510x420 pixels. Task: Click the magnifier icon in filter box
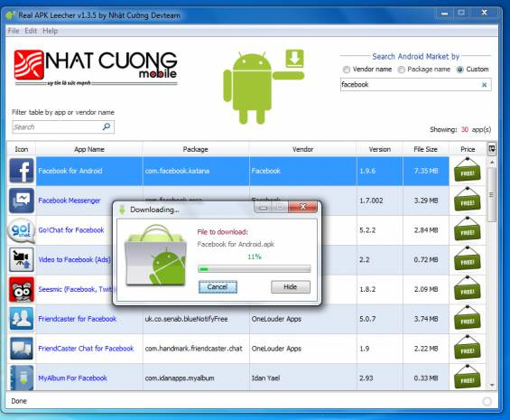[x=107, y=126]
